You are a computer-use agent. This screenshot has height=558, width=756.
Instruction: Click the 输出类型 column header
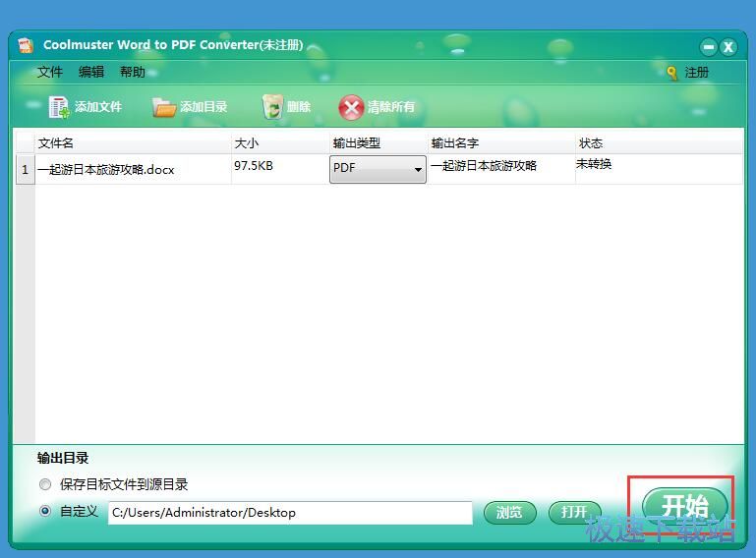click(x=378, y=142)
